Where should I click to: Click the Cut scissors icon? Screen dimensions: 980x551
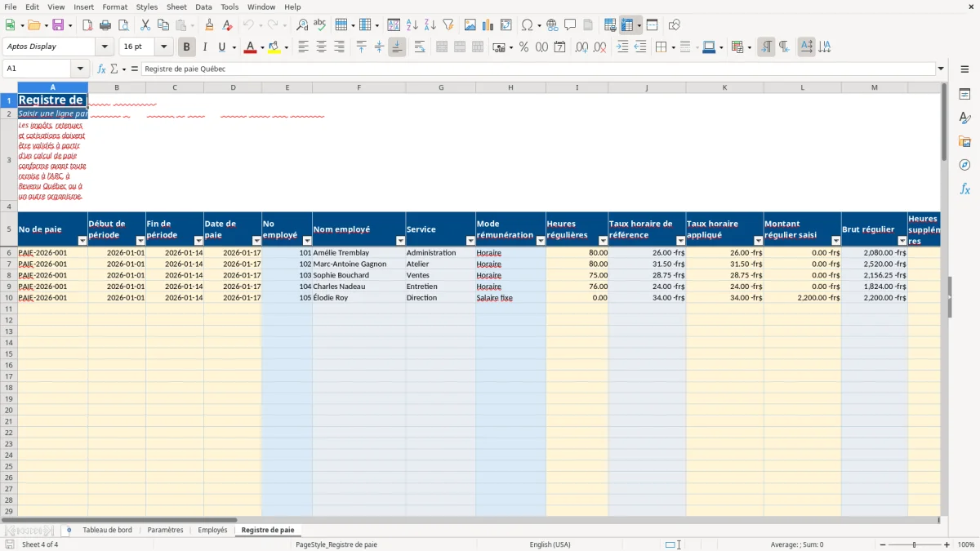(x=145, y=25)
